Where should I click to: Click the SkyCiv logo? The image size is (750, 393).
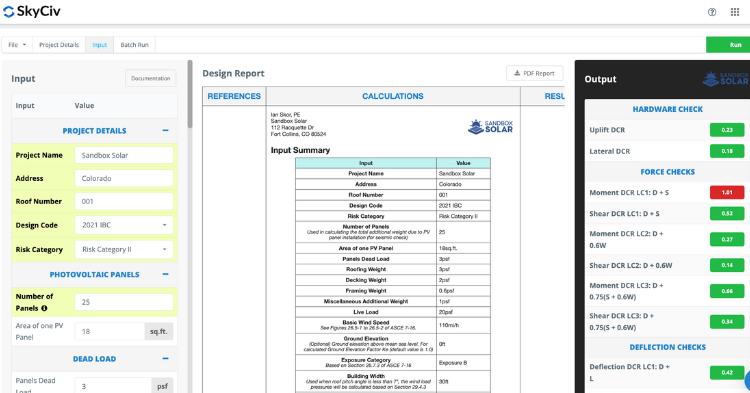point(32,11)
